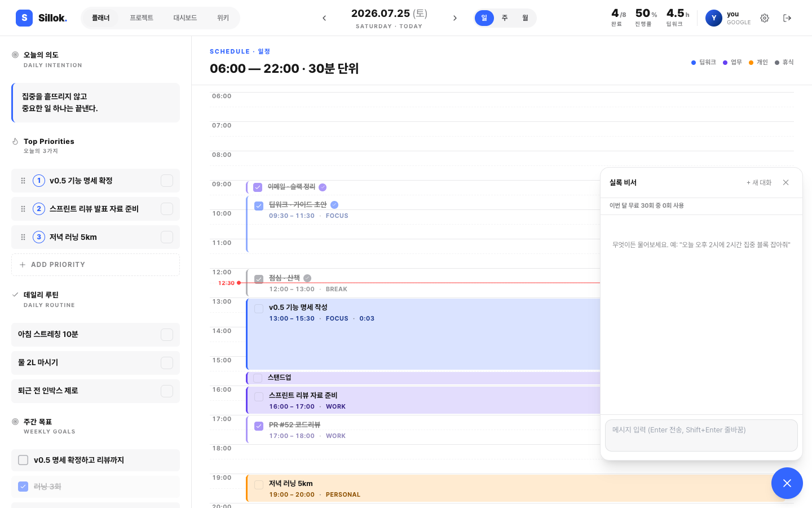
Task: Open the 위키 tab
Action: (223, 18)
